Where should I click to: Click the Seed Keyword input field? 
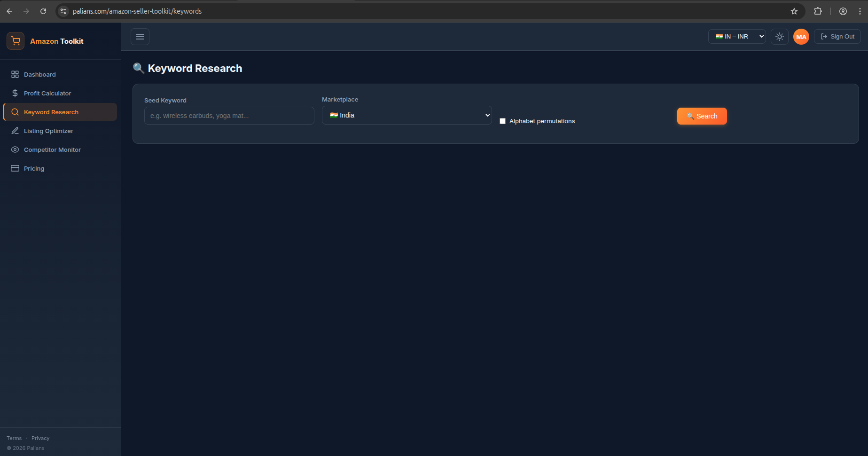(229, 116)
